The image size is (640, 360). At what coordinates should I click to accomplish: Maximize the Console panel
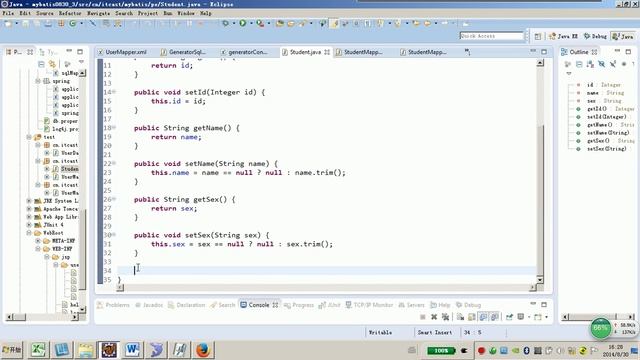tap(544, 304)
